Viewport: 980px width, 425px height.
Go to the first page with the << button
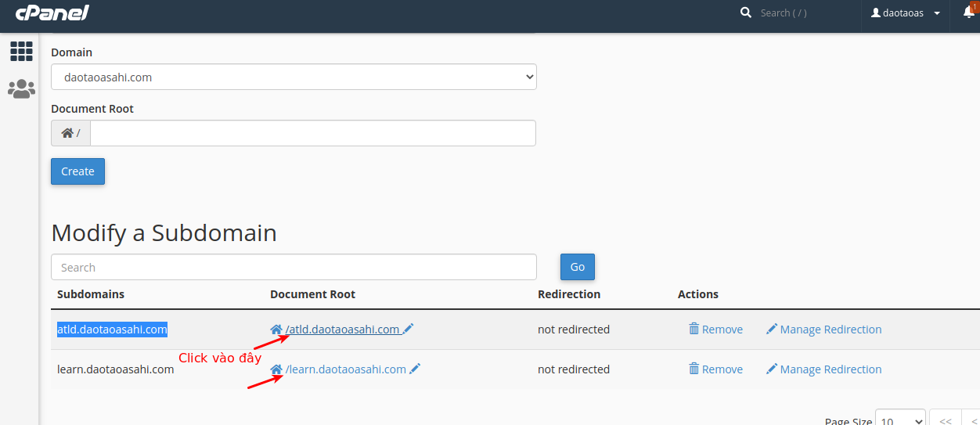[945, 421]
